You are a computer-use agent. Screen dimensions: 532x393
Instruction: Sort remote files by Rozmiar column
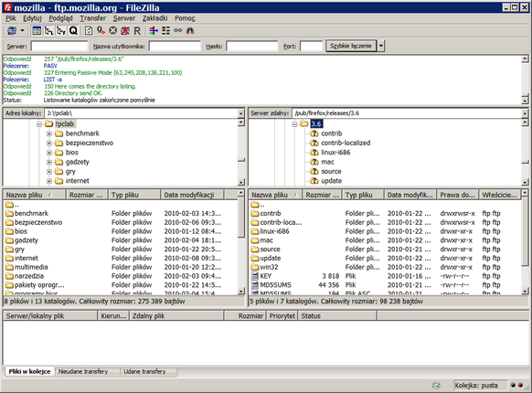pos(323,195)
